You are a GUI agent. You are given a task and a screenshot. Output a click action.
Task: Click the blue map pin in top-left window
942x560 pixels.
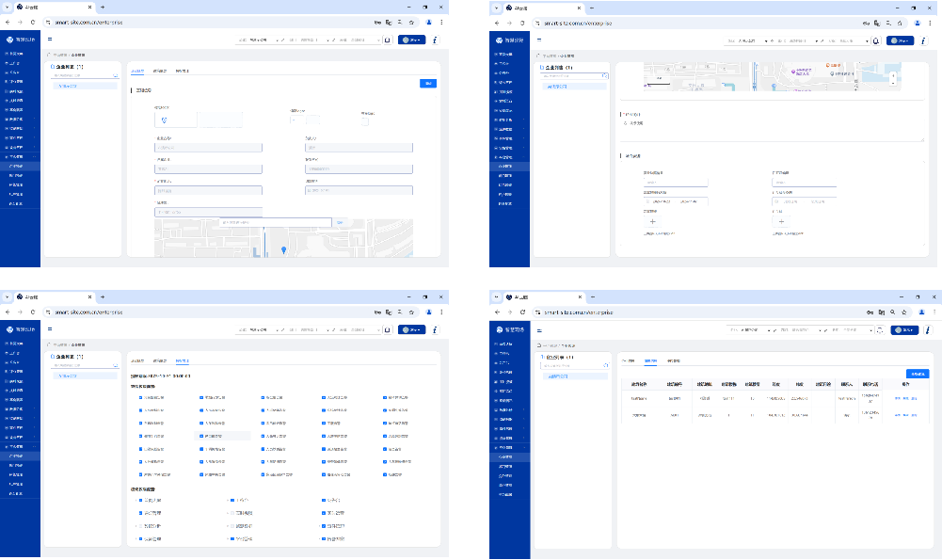tap(283, 250)
